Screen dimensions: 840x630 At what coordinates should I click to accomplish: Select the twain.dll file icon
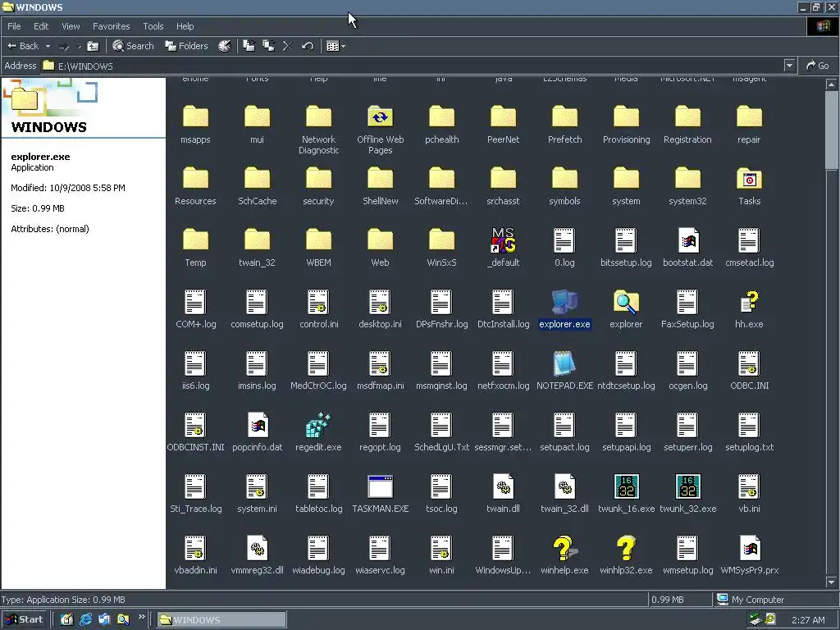pyautogui.click(x=504, y=487)
